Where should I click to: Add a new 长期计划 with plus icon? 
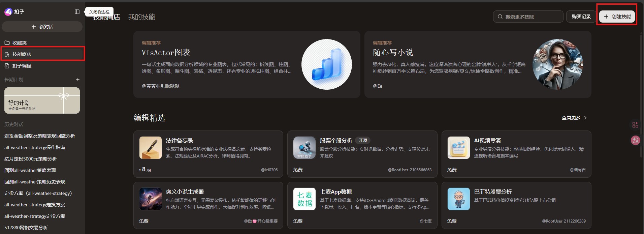(x=78, y=80)
